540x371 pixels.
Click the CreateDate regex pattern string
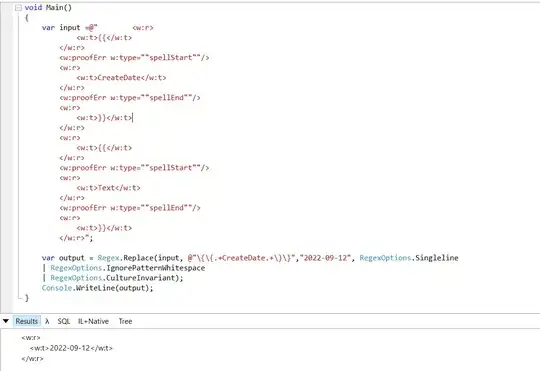point(242,258)
